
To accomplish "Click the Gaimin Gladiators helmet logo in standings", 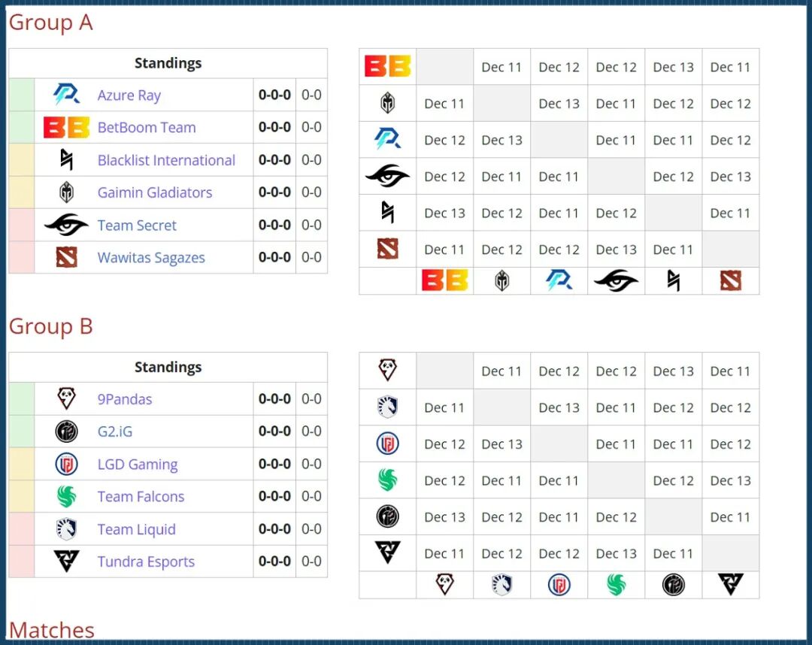I will click(66, 192).
